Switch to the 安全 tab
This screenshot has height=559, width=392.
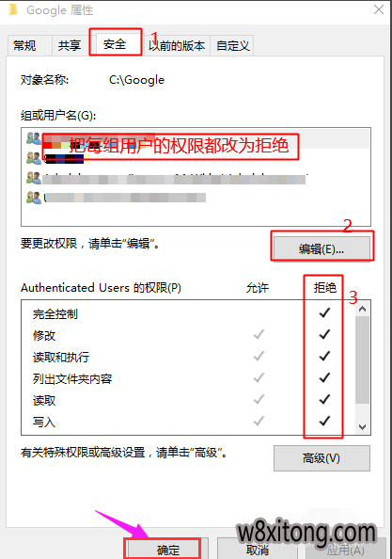[x=115, y=44]
